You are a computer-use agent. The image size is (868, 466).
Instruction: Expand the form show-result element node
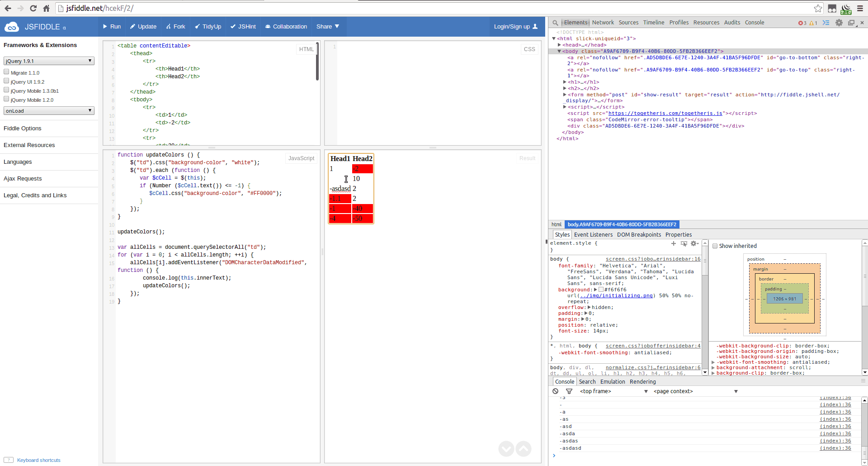point(566,95)
